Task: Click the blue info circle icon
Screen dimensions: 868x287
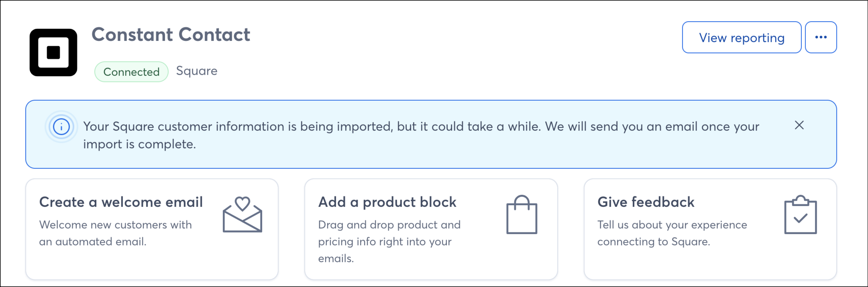Action: 61,127
